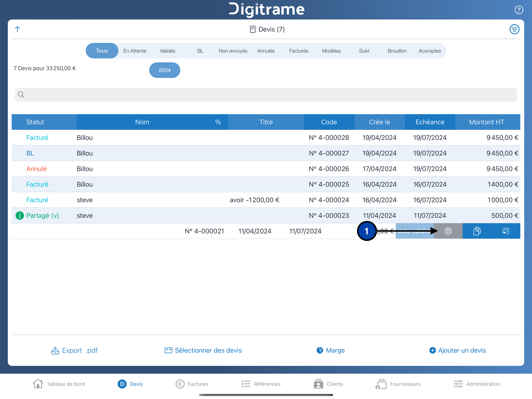Screen dimensions: 532x399
Task: Tap the Sélectionner des devis card icon
Action: click(x=168, y=350)
